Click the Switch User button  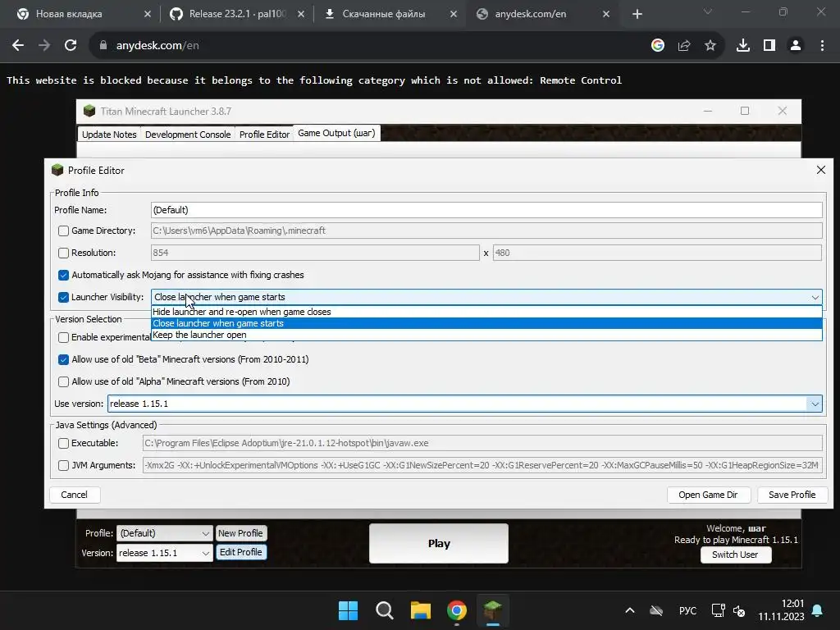tap(736, 555)
